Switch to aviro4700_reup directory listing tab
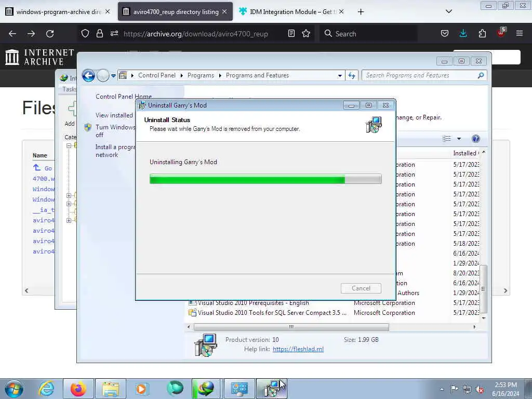Screen dimensions: 532x399 176,12
